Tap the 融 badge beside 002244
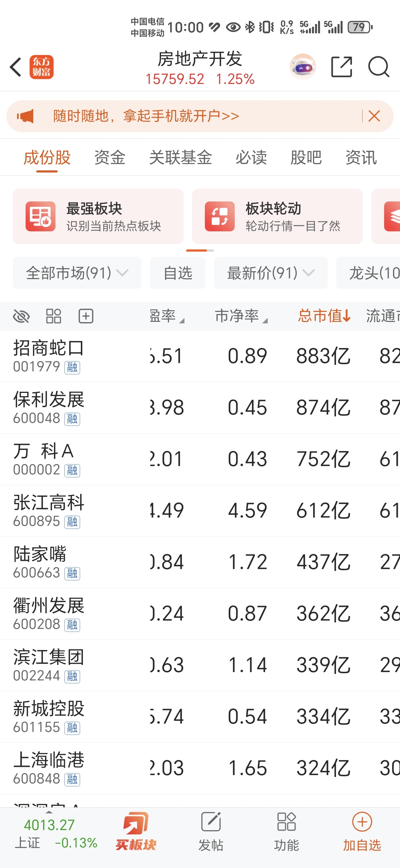 click(x=72, y=677)
